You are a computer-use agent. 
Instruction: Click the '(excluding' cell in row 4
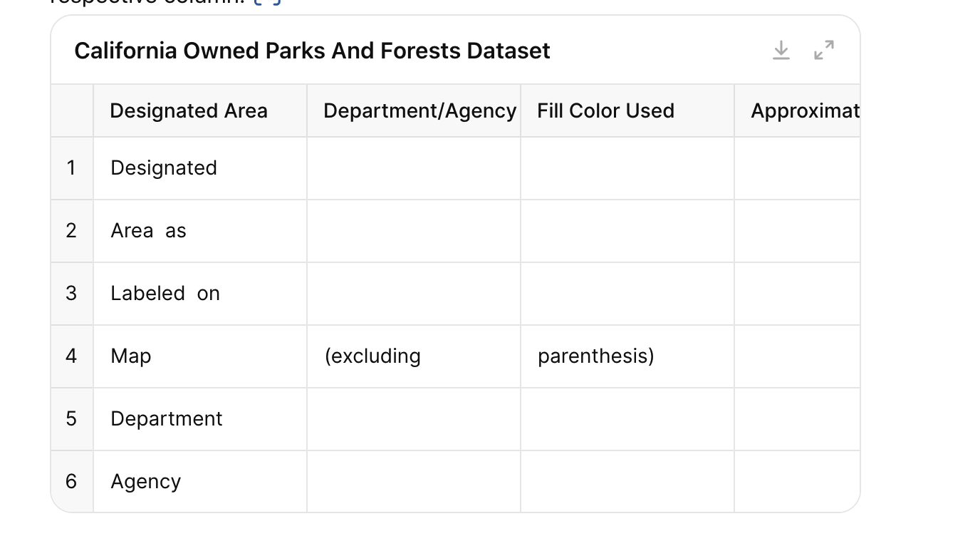coord(414,356)
